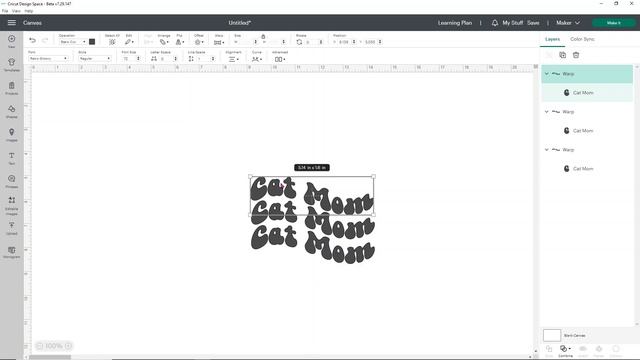
Task: Open the Combine menu
Action: pos(565,351)
